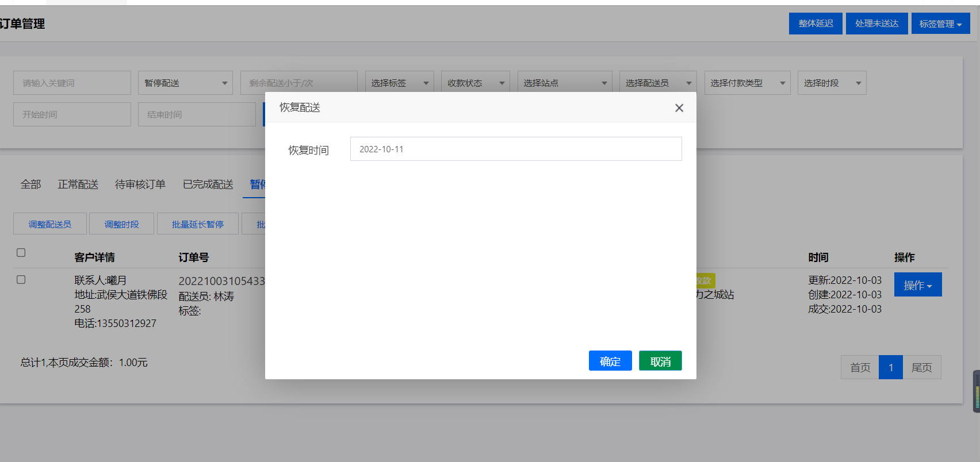Expand the 暂停配送 status dropdown

(x=185, y=83)
